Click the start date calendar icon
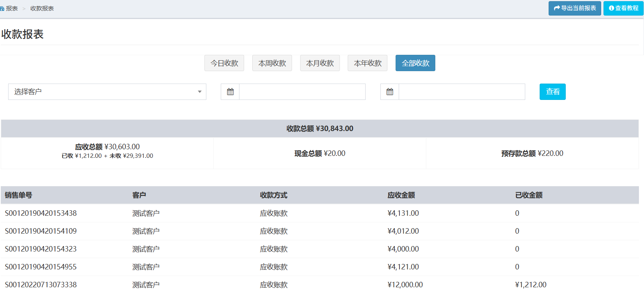The width and height of the screenshot is (644, 290). pyautogui.click(x=230, y=92)
